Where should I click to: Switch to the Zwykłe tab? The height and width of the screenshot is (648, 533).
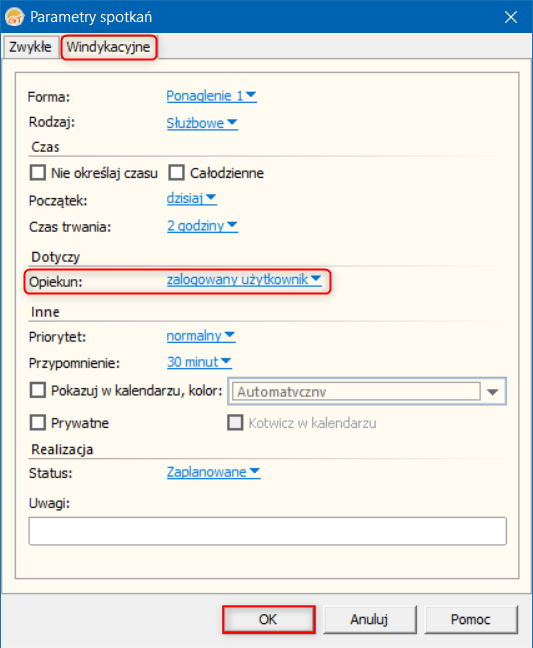point(30,47)
